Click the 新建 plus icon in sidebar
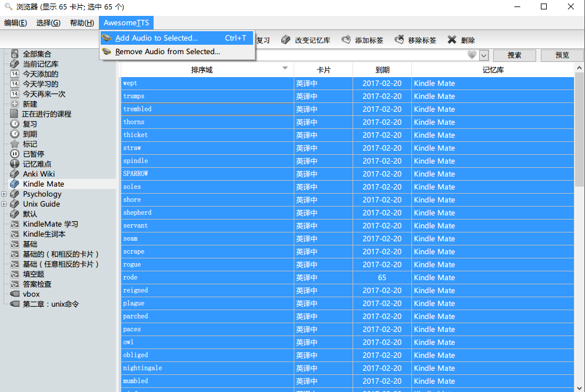Image resolution: width=585 pixels, height=392 pixels. (x=15, y=104)
